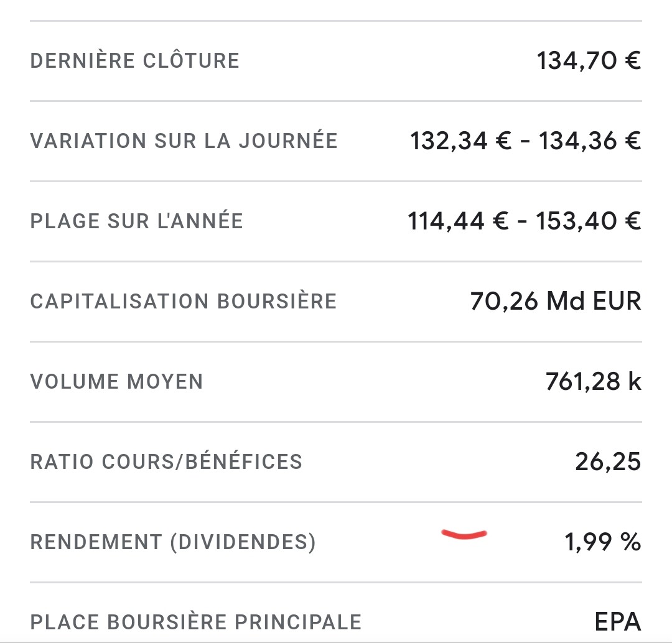Click the dash between yearly range values

pyautogui.click(x=523, y=221)
